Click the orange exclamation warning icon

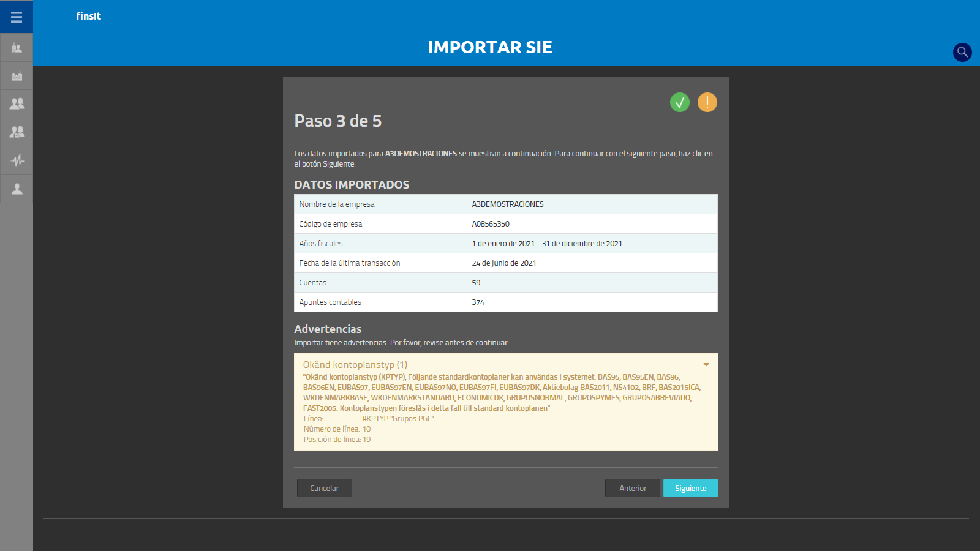tap(707, 102)
